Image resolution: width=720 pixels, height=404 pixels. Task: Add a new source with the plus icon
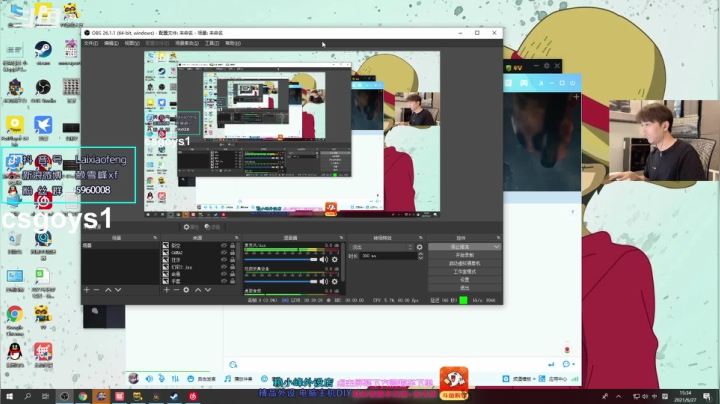tap(166, 290)
